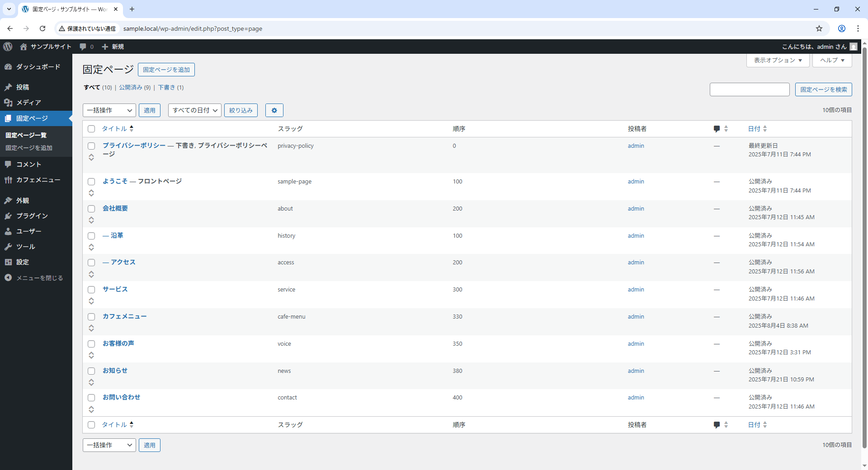Click the 設定 settings icon

(x=8, y=262)
